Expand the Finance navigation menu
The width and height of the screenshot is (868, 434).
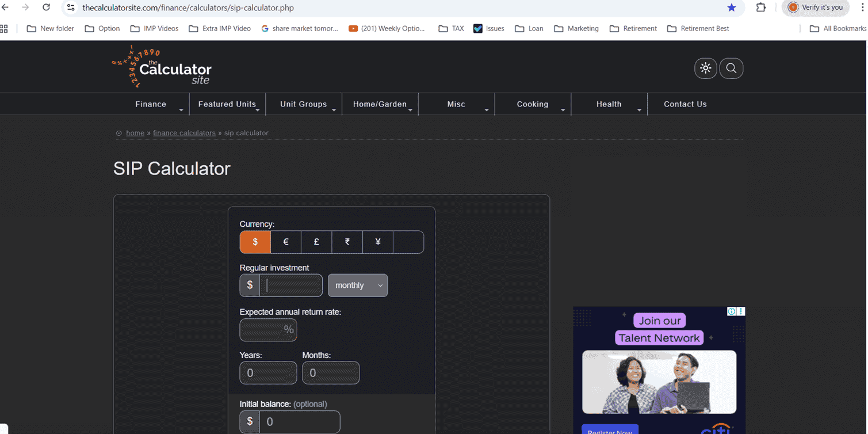click(151, 104)
